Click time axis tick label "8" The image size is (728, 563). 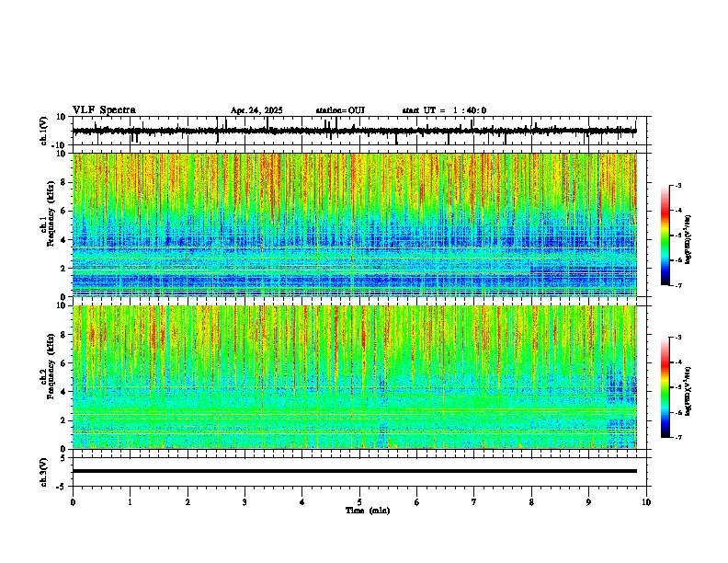click(531, 502)
